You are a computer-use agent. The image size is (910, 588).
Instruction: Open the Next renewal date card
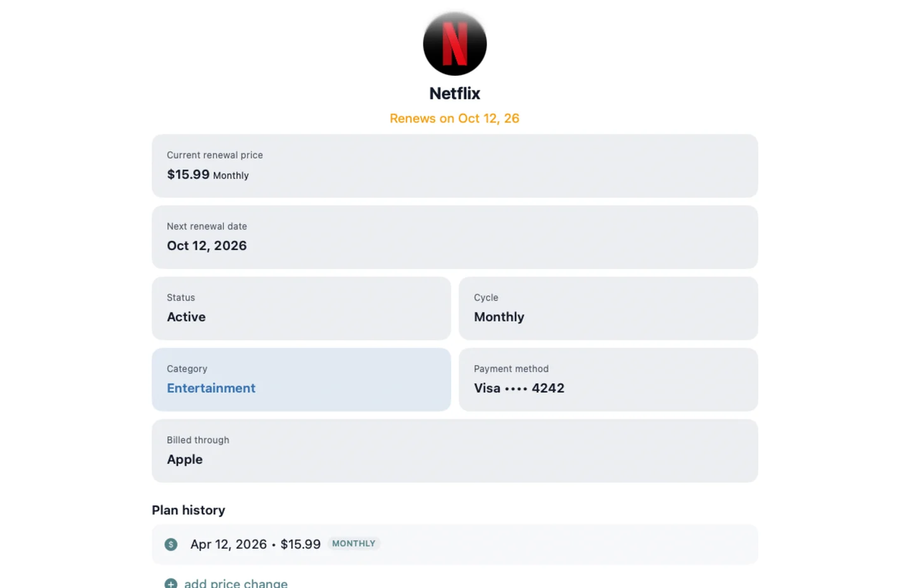tap(454, 237)
